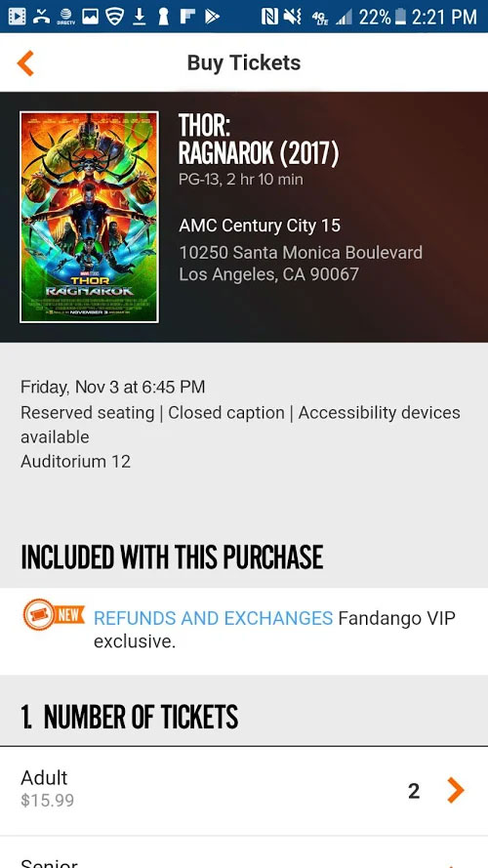The width and height of the screenshot is (488, 868).
Task: Tap the Buy Tickets header title
Action: (244, 62)
